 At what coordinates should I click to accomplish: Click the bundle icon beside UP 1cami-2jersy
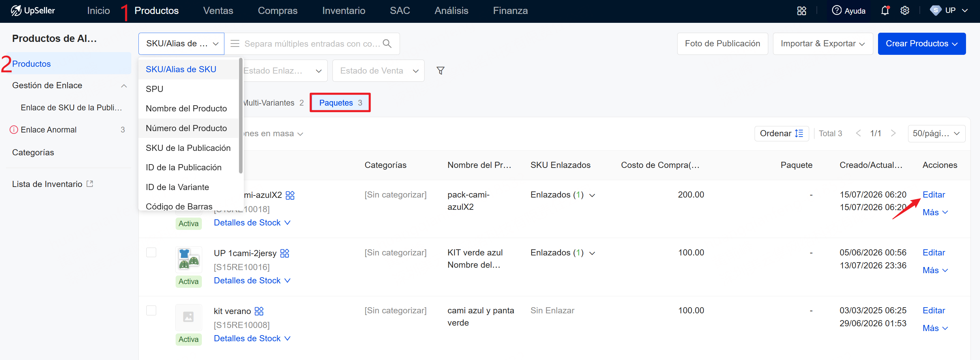[285, 253]
